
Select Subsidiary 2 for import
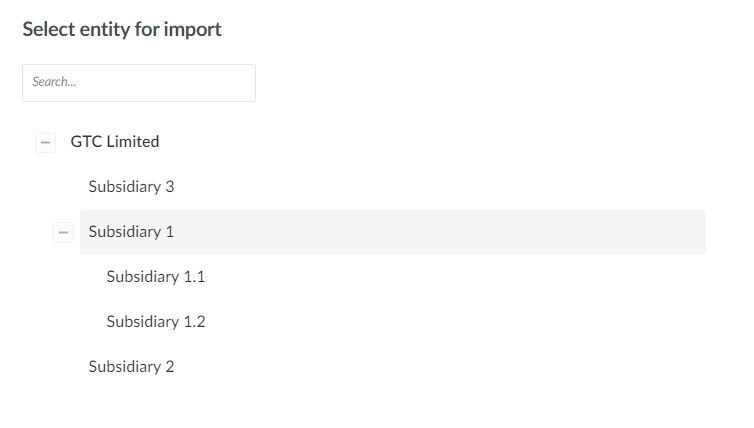(131, 367)
